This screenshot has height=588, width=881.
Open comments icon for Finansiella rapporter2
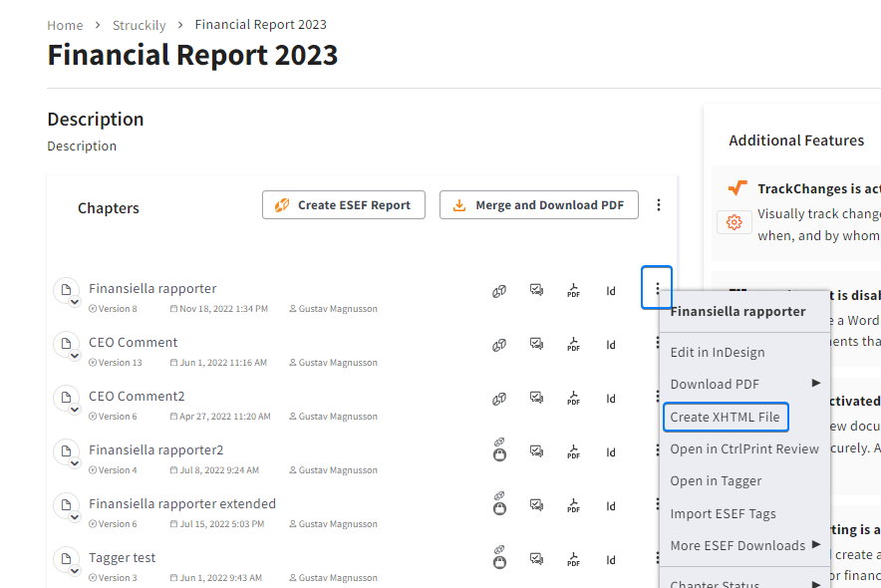(x=536, y=451)
